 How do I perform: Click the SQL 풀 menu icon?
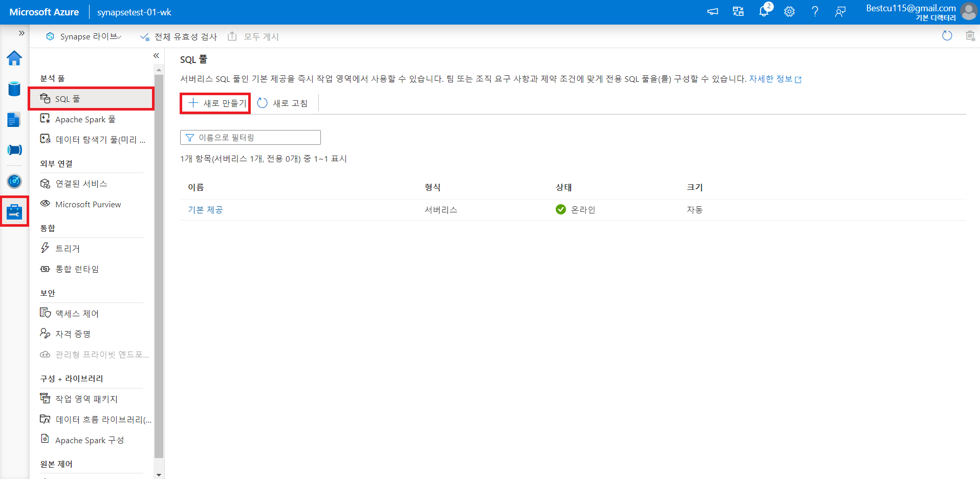[x=45, y=98]
